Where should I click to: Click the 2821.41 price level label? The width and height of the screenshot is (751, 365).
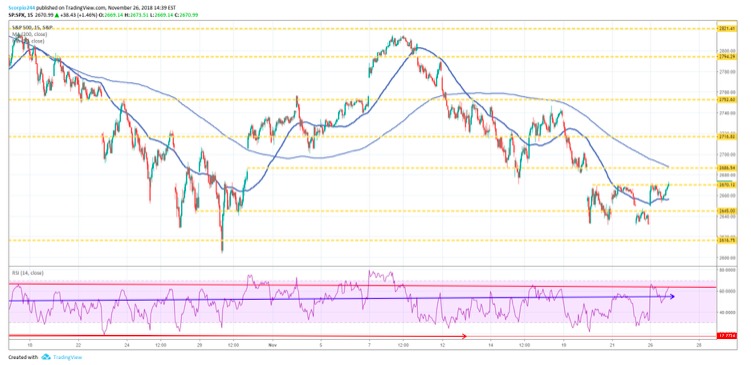tap(727, 28)
